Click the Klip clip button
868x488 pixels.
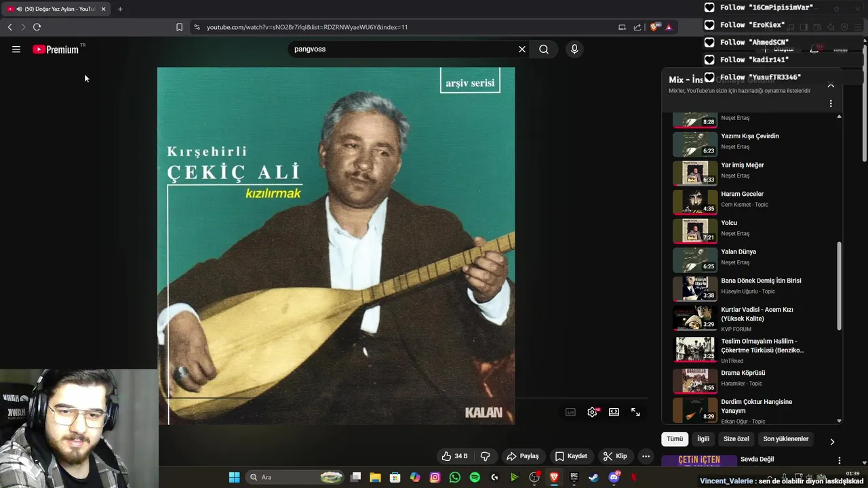coord(615,456)
